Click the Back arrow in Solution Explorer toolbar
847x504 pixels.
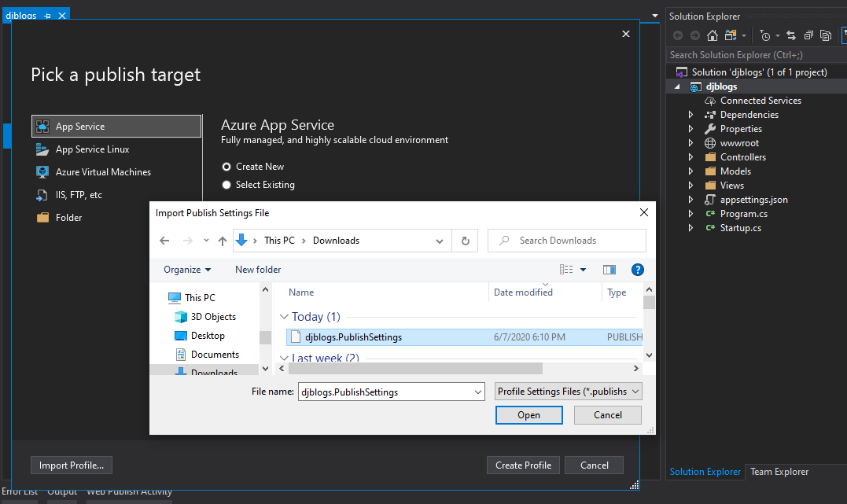(678, 35)
